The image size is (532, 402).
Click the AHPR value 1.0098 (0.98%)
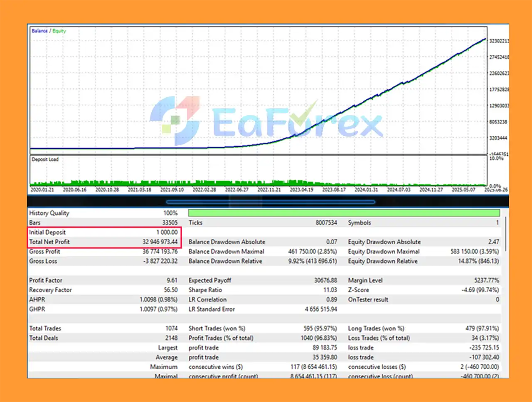[x=158, y=299]
